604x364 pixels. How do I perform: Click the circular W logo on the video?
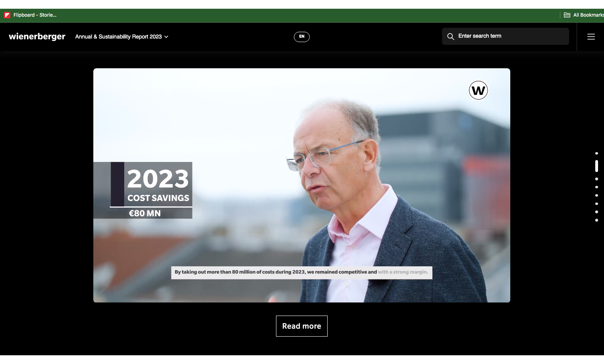[x=478, y=90]
